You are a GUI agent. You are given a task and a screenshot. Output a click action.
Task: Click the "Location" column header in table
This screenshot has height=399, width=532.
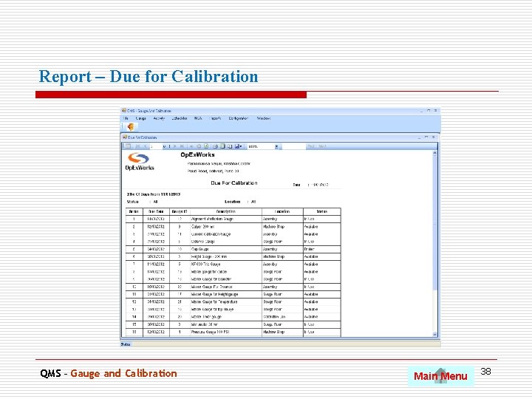point(282,211)
